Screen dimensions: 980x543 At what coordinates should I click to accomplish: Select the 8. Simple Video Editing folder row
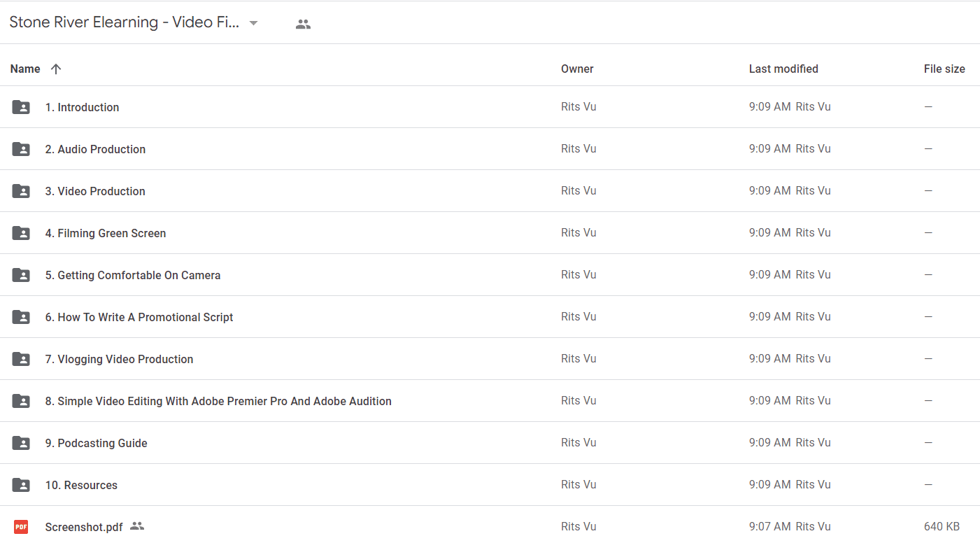click(490, 401)
